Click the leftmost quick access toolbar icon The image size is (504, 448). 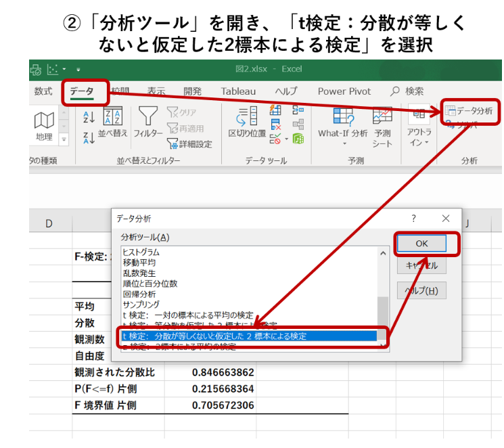(x=36, y=70)
